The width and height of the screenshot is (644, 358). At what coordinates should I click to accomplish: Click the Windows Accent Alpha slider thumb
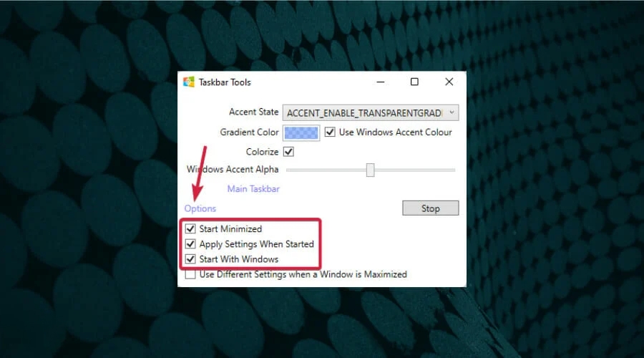point(370,170)
